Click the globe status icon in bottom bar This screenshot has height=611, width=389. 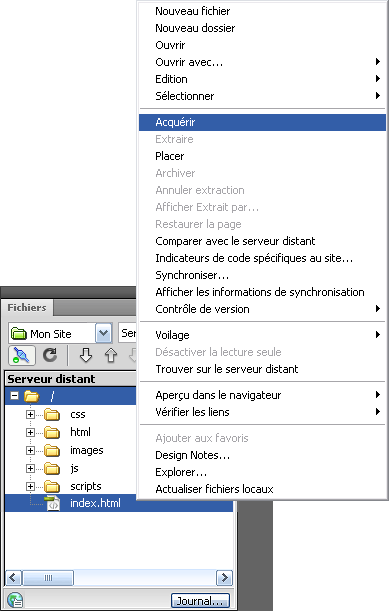pyautogui.click(x=15, y=600)
